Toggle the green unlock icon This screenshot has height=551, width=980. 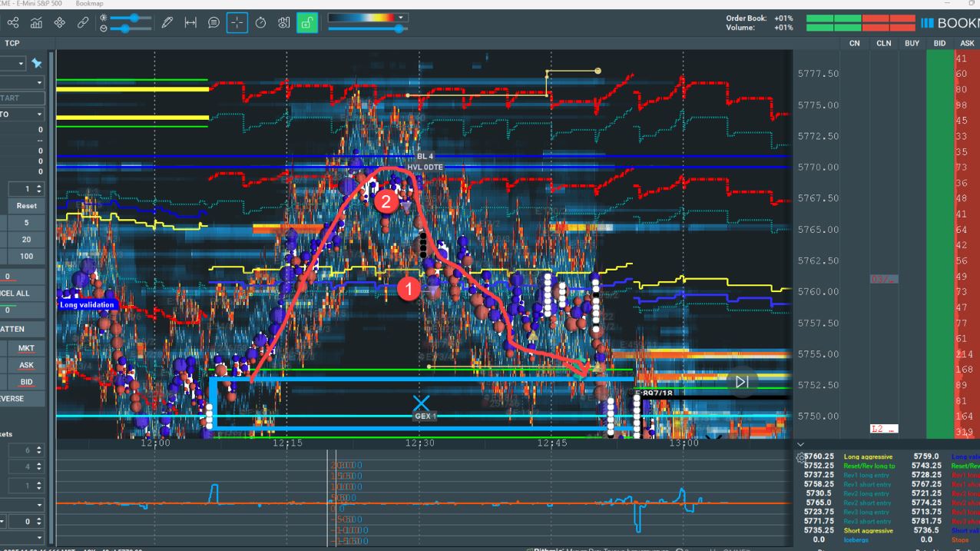tap(306, 22)
